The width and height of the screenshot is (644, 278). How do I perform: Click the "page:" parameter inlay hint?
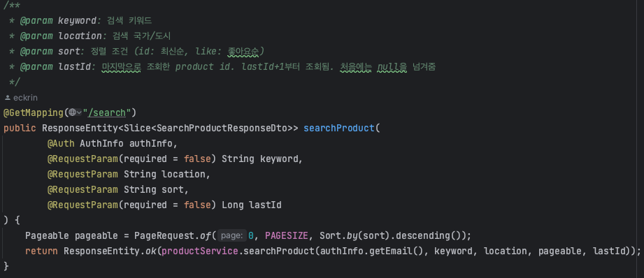pyautogui.click(x=232, y=236)
